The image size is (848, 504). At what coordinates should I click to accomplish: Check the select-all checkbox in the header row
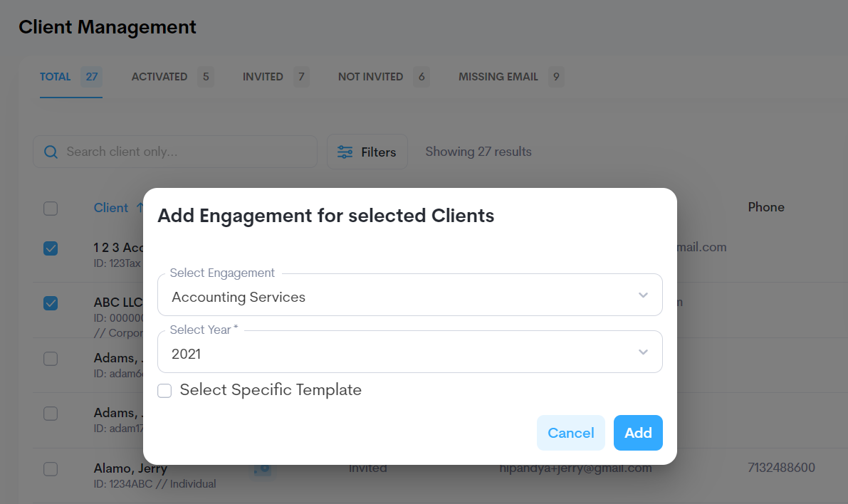coord(51,209)
